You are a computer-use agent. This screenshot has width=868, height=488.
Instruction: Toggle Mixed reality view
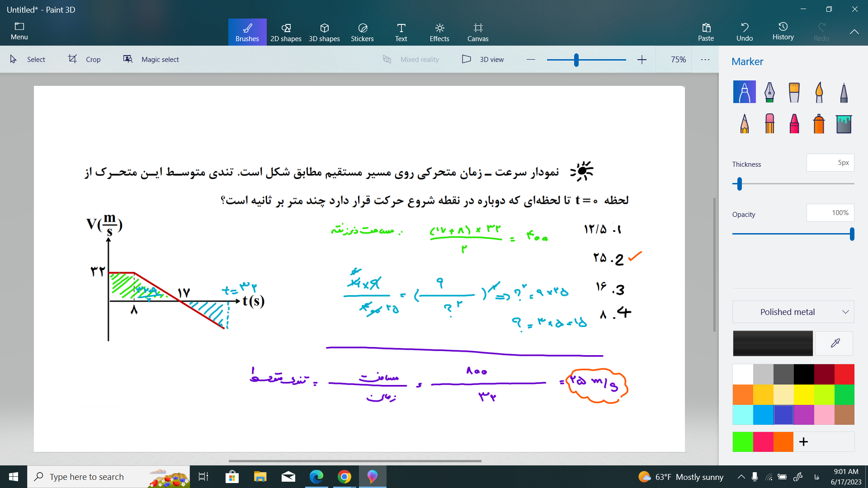[411, 59]
